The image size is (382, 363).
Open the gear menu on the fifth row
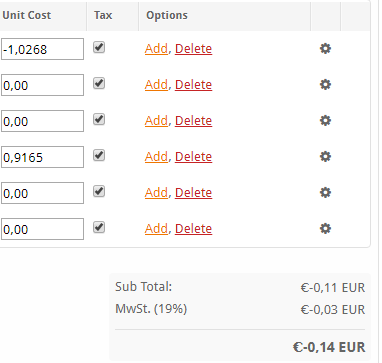(x=325, y=193)
